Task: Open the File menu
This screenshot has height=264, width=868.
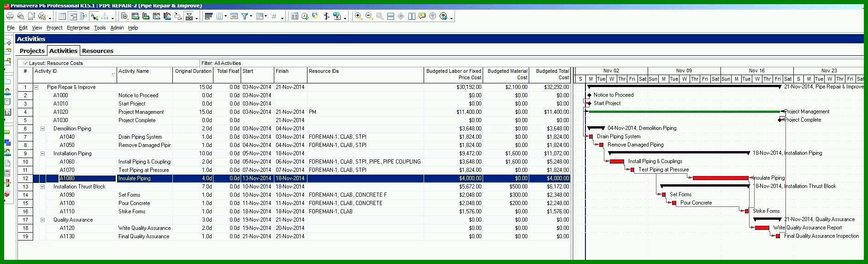Action: pyautogui.click(x=11, y=28)
